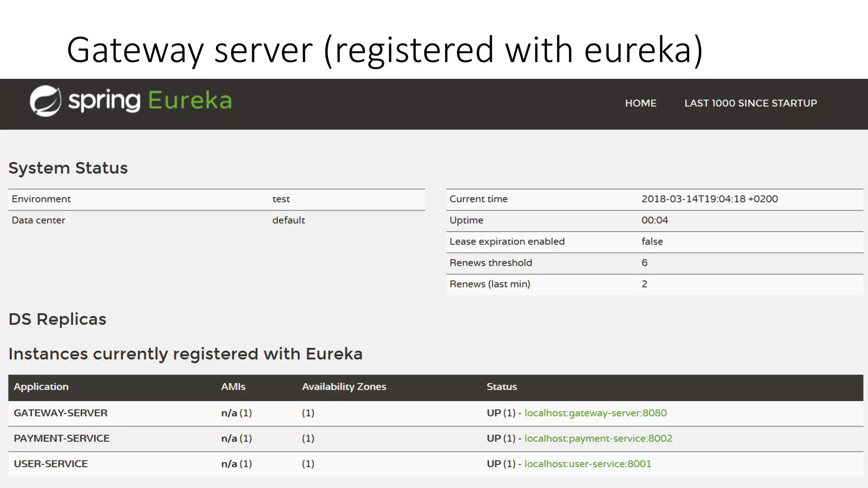Select availability zone (1) in PAYMENT-SERVICE row

[308, 438]
